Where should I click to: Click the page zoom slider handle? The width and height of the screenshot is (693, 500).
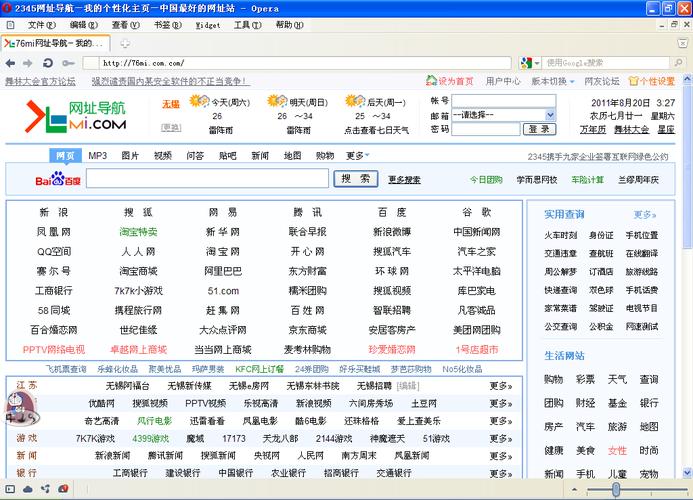pyautogui.click(x=616, y=489)
